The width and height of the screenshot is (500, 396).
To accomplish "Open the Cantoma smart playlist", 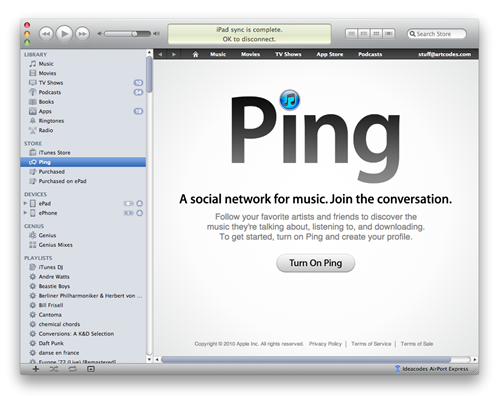I will coord(83,315).
